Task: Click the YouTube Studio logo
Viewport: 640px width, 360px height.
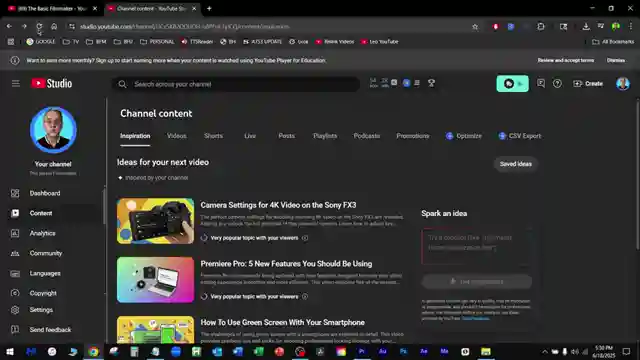Action: pos(52,84)
